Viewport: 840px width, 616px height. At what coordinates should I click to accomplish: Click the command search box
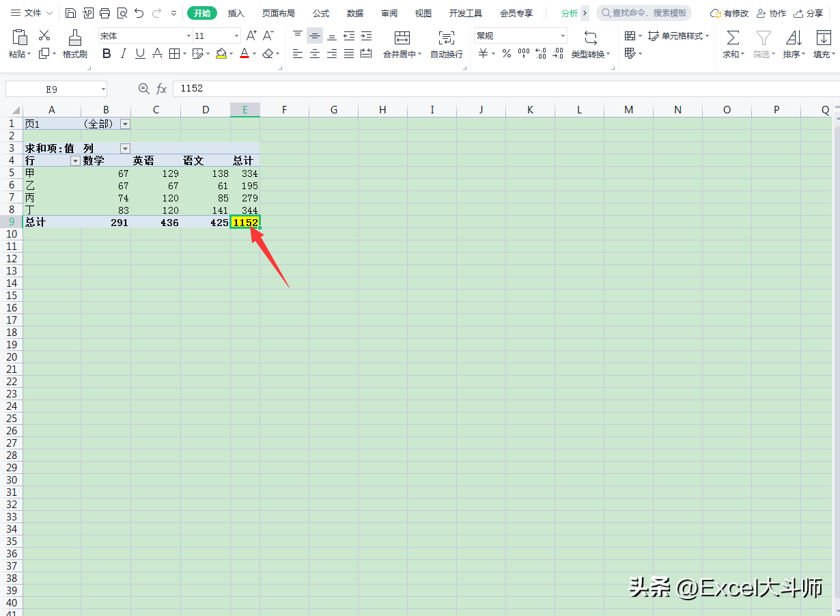click(x=644, y=13)
